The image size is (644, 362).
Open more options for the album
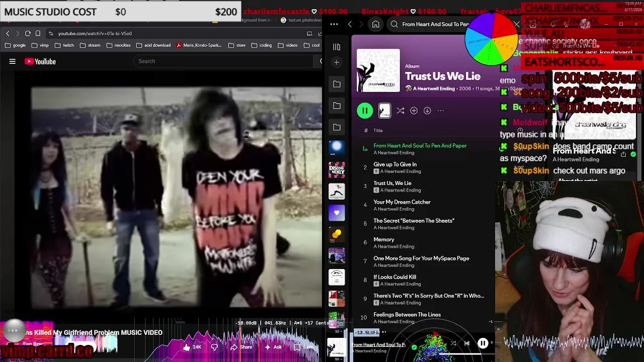click(441, 111)
